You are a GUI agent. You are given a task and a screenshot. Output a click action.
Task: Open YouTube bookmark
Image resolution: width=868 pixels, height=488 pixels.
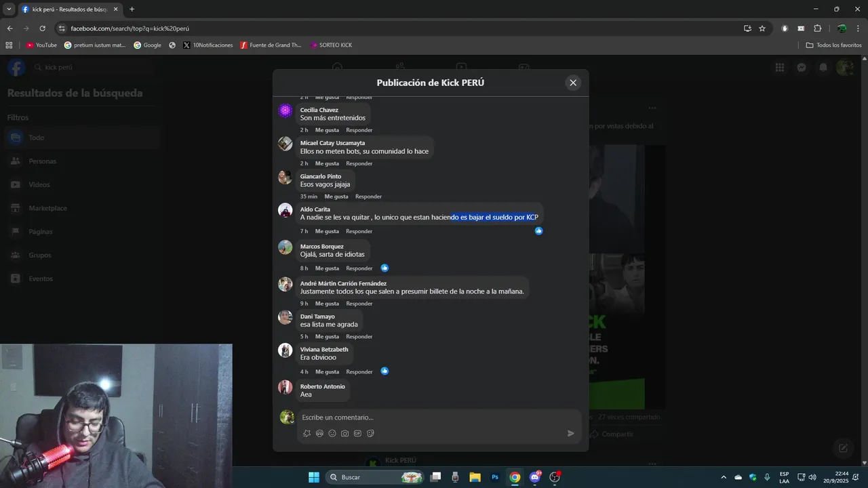tap(41, 45)
